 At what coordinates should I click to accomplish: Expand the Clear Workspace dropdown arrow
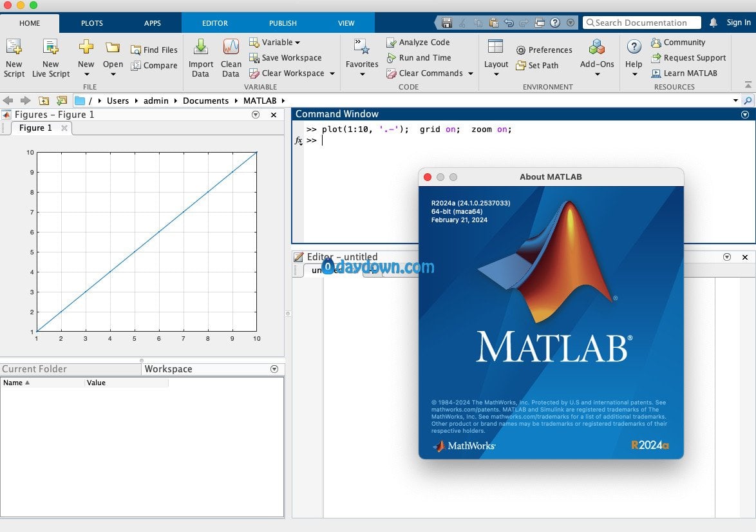tap(332, 73)
